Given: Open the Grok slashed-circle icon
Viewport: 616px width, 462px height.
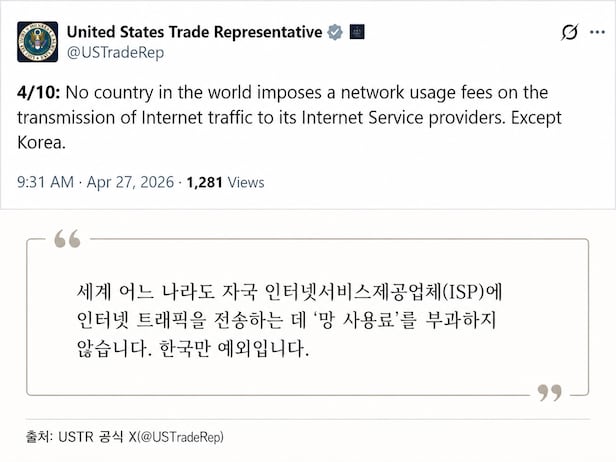Looking at the screenshot, I should point(569,33).
